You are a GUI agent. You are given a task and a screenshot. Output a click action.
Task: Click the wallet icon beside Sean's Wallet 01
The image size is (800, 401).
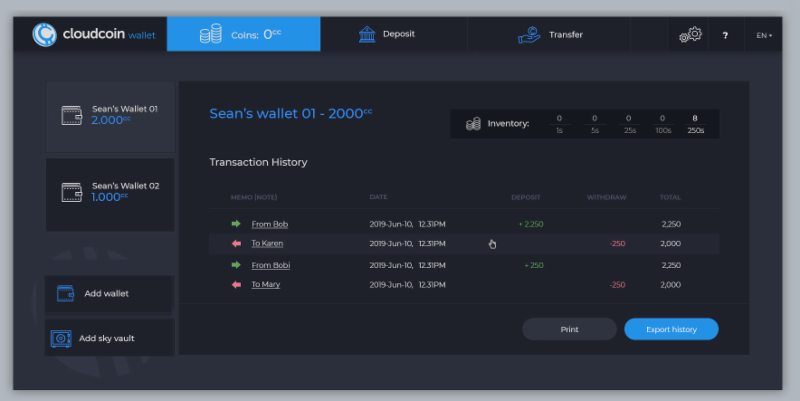click(x=71, y=115)
